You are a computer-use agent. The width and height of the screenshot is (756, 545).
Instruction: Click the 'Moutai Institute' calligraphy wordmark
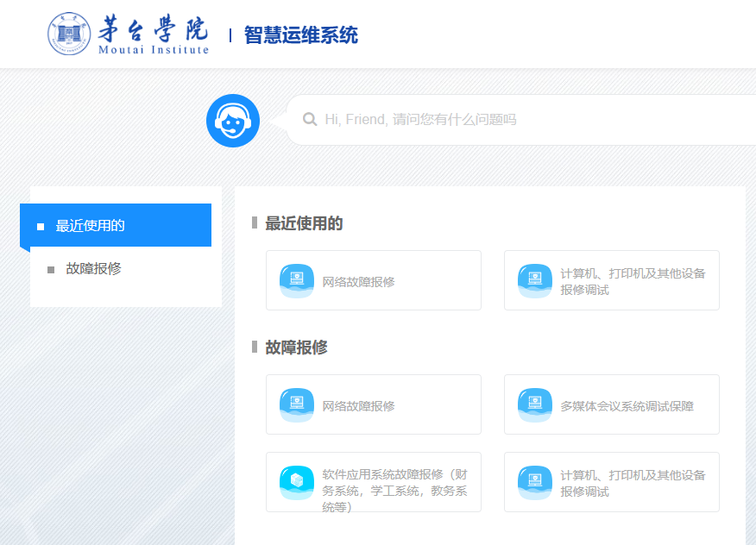[x=154, y=34]
